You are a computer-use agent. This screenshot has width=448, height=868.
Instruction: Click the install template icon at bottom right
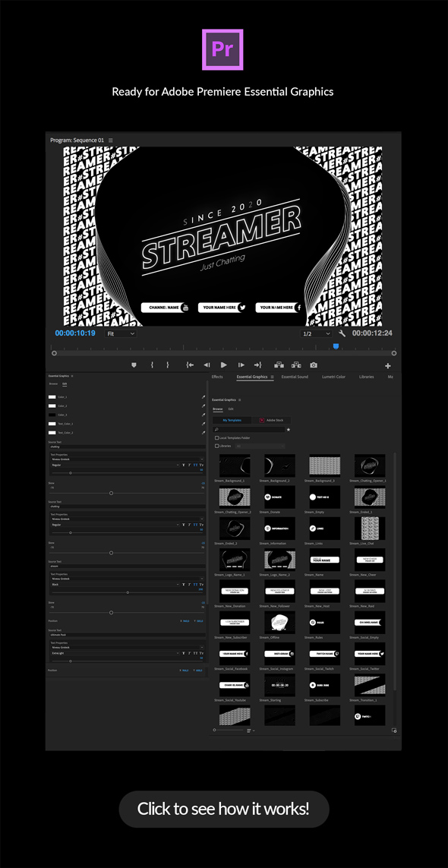tap(394, 731)
